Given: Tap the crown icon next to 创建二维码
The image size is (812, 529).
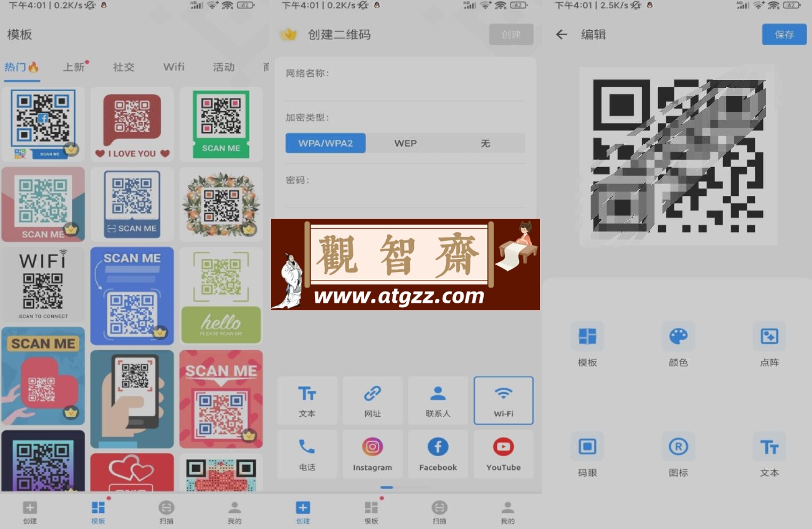Looking at the screenshot, I should point(288,35).
